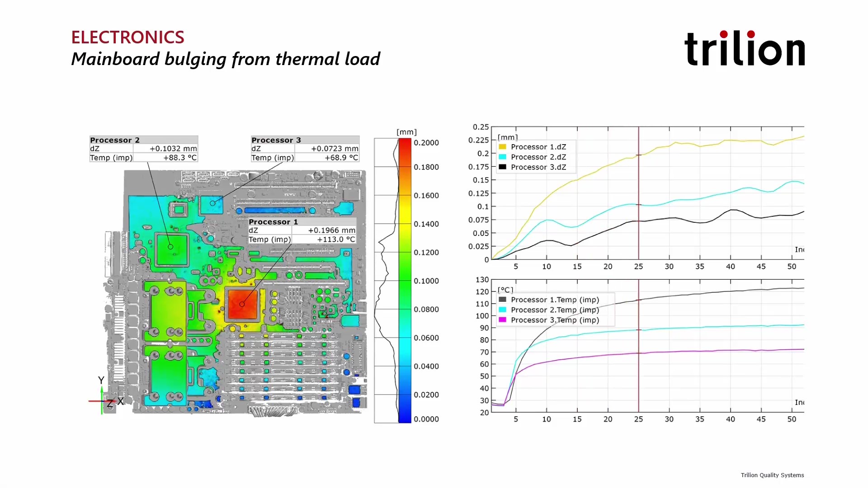Click the Mainboard bulging subtitle text
Viewport: 868px width, 488px height.
point(226,59)
